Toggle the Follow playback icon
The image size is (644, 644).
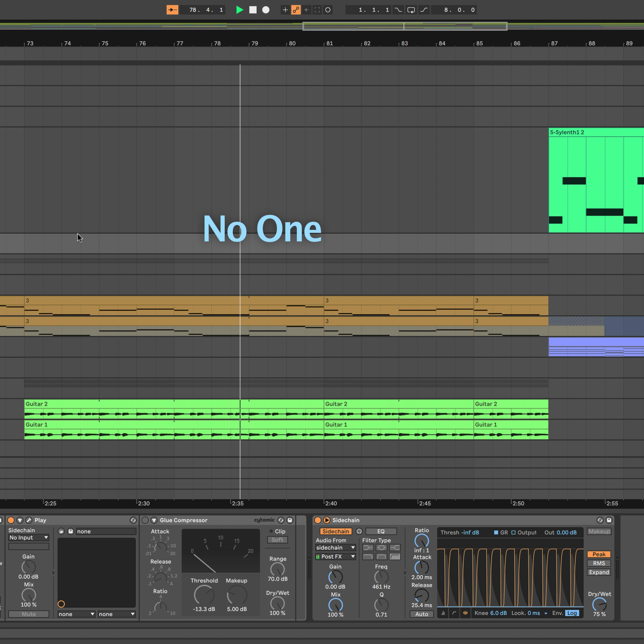coord(172,10)
